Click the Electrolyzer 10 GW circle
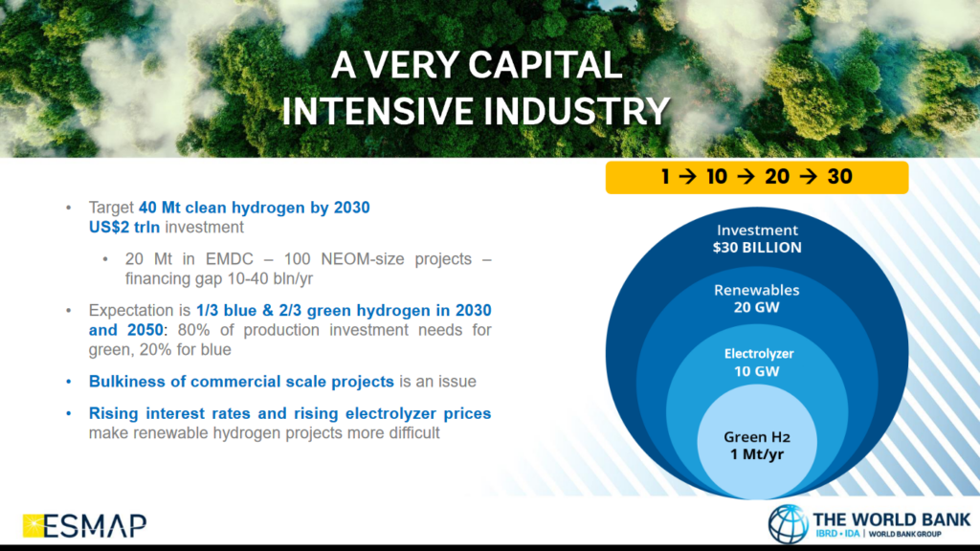 (x=758, y=362)
